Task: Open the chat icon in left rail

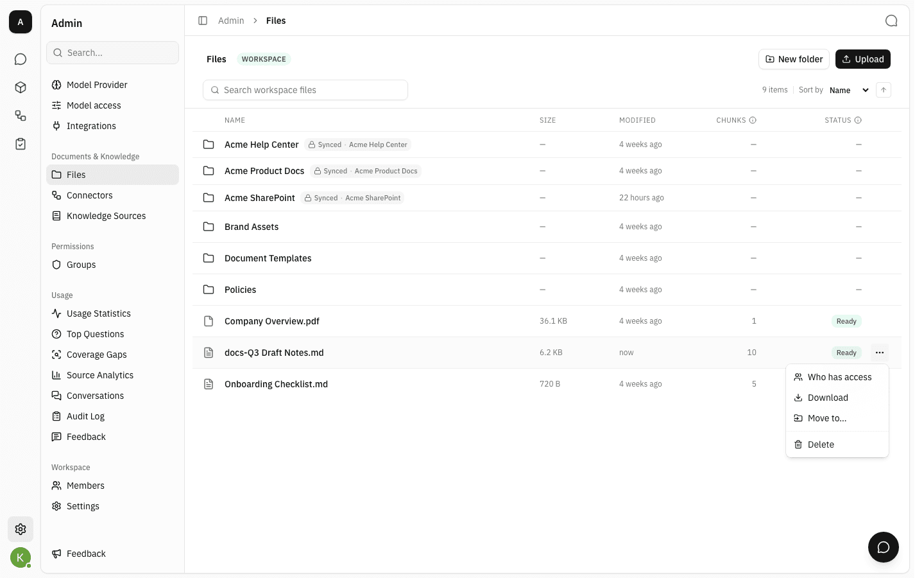Action: pos(21,59)
